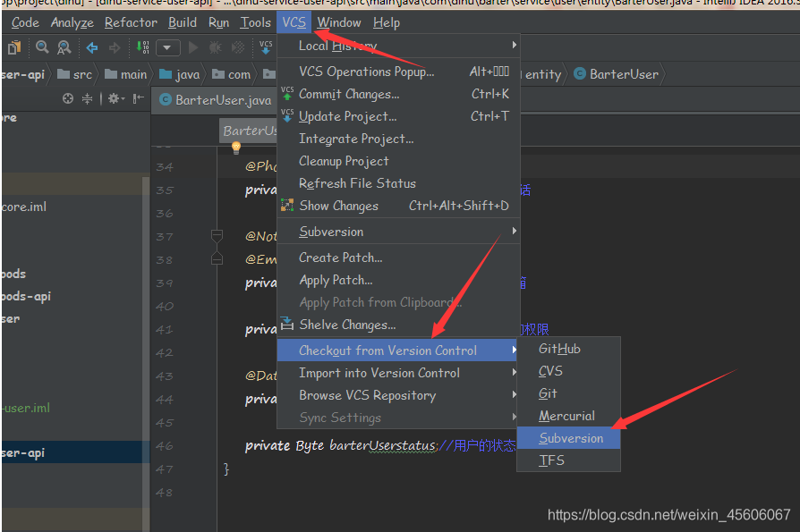Viewport: 800px width, 532px height.
Task: Expand Browse VCS Repository submenu
Action: (x=398, y=395)
